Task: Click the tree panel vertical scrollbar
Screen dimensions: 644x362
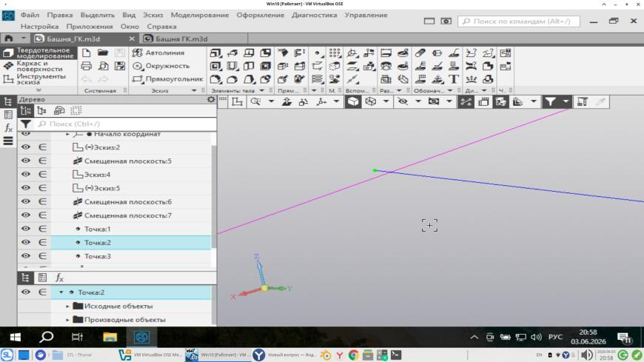Action: [x=214, y=196]
